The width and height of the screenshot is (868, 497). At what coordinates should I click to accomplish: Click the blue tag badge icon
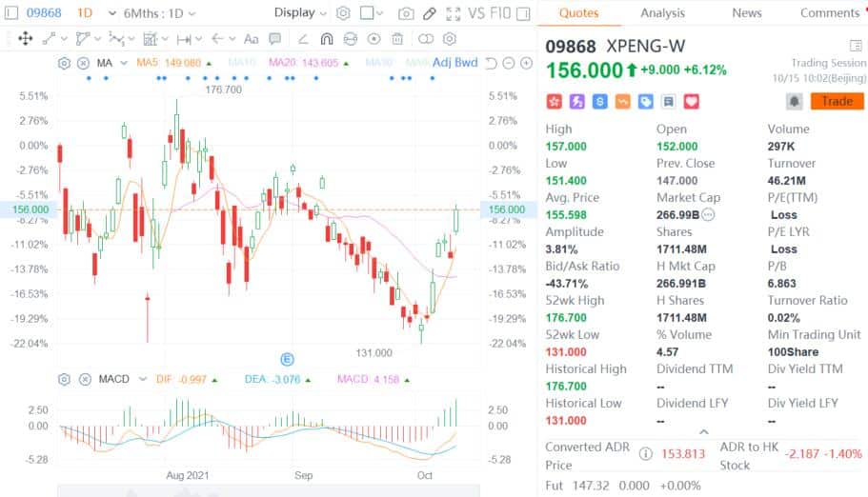(645, 101)
